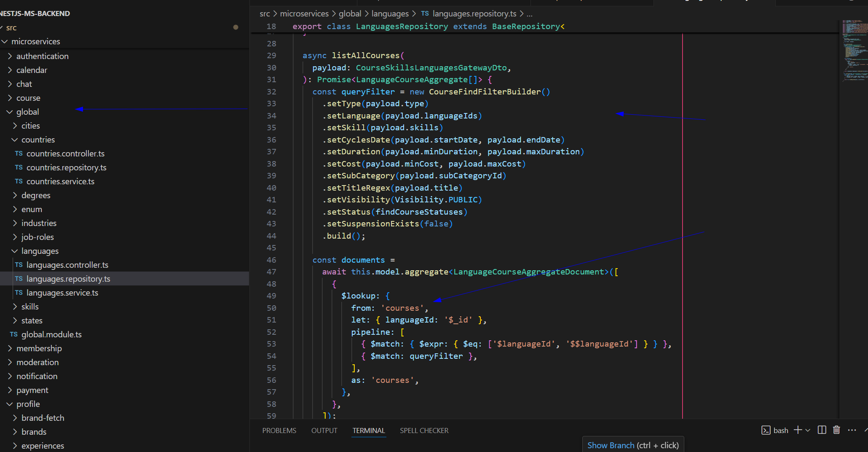Click 'global' breadcrumb segment
The image size is (868, 452).
[x=350, y=13]
